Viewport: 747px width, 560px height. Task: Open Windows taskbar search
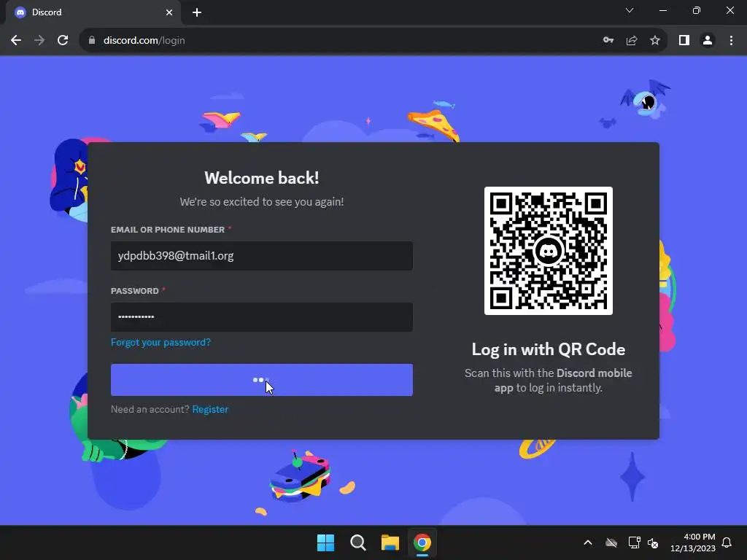(357, 542)
